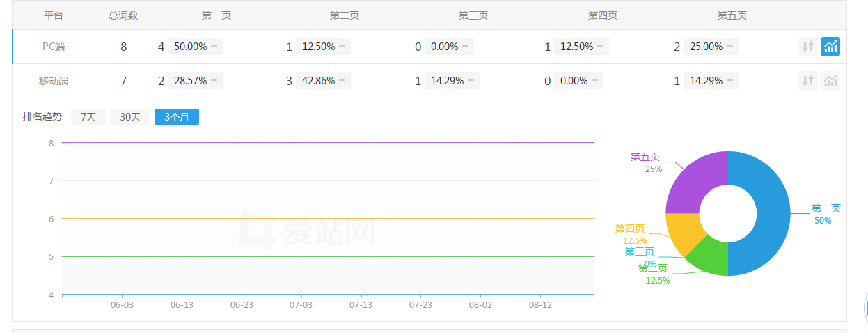The height and width of the screenshot is (333, 868).
Task: Select the 7天 ranking trend tab
Action: (88, 117)
